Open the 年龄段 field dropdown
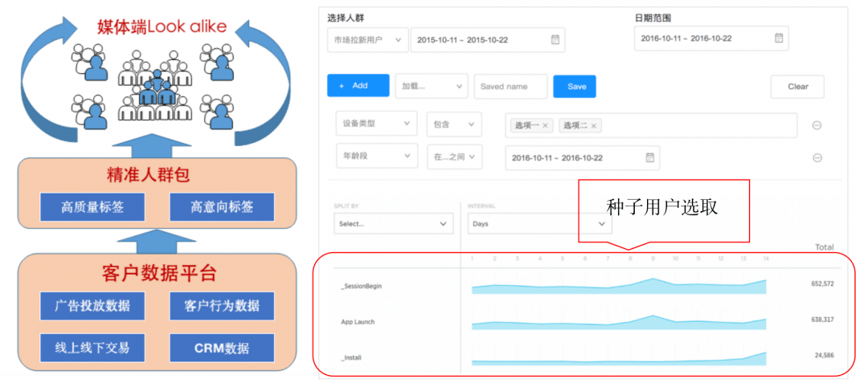This screenshot has height=383, width=868. (x=376, y=157)
